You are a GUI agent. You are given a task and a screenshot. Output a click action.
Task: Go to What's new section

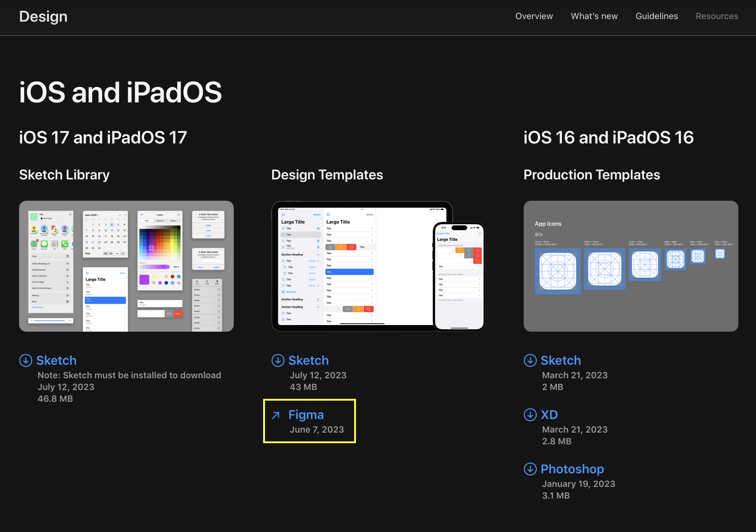(x=594, y=16)
